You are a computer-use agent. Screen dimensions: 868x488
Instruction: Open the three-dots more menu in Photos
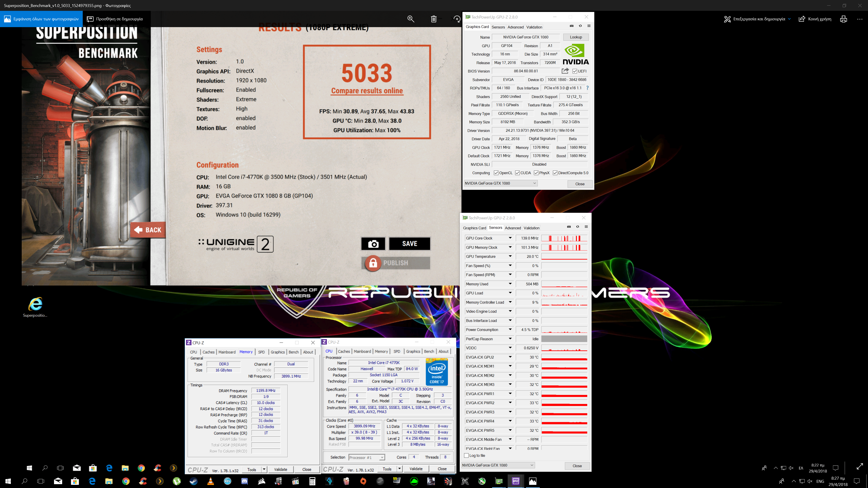[860, 19]
